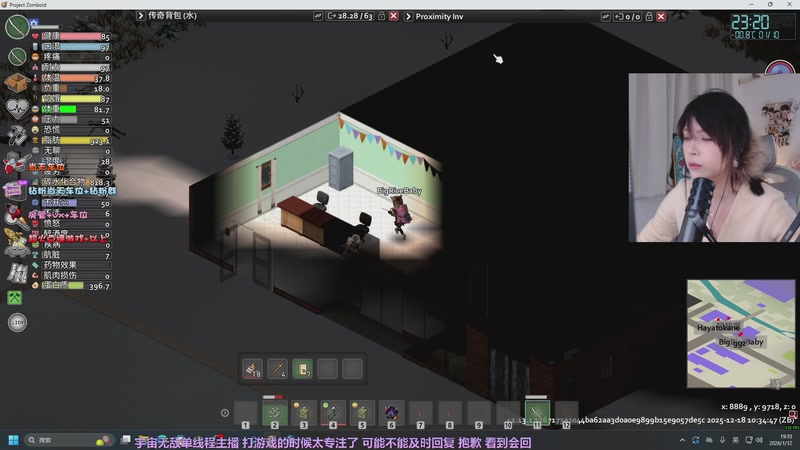Select hotbar slot 3 backpack
This screenshot has width=800, height=450.
304,413
